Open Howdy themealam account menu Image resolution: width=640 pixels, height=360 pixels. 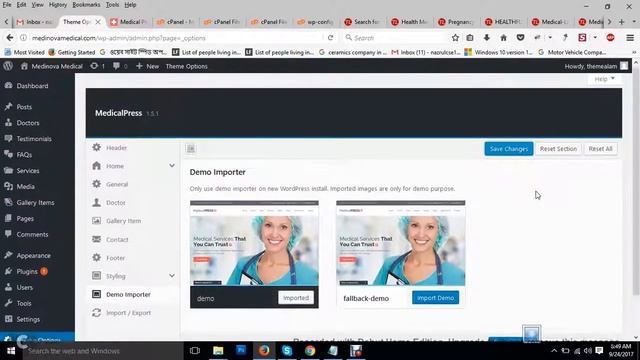pyautogui.click(x=596, y=66)
